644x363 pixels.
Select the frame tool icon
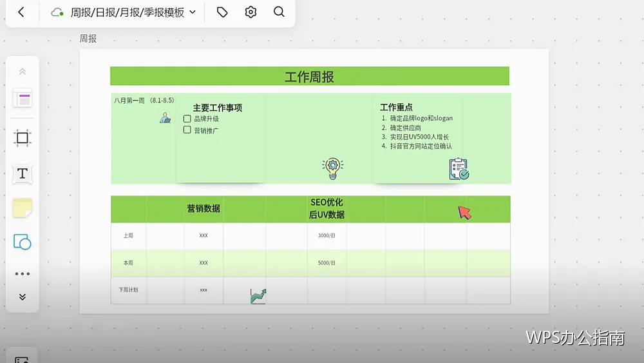23,138
